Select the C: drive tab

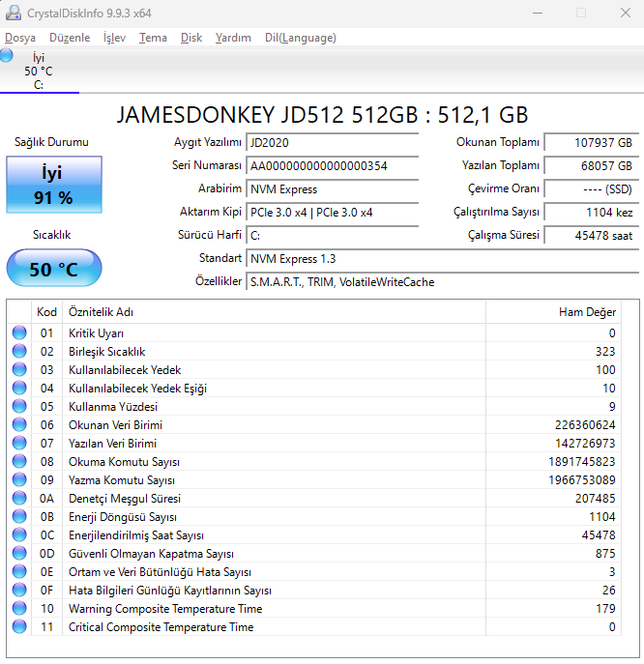(39, 71)
